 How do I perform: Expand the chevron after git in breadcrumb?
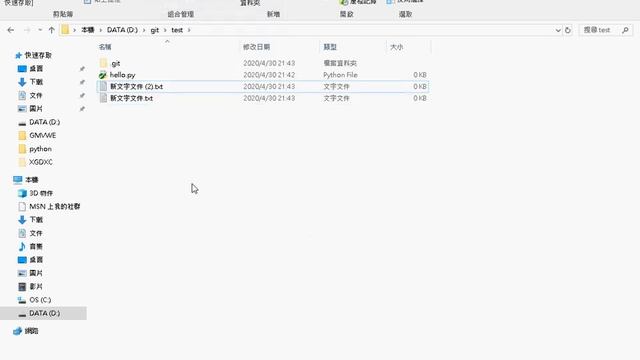(x=165, y=30)
